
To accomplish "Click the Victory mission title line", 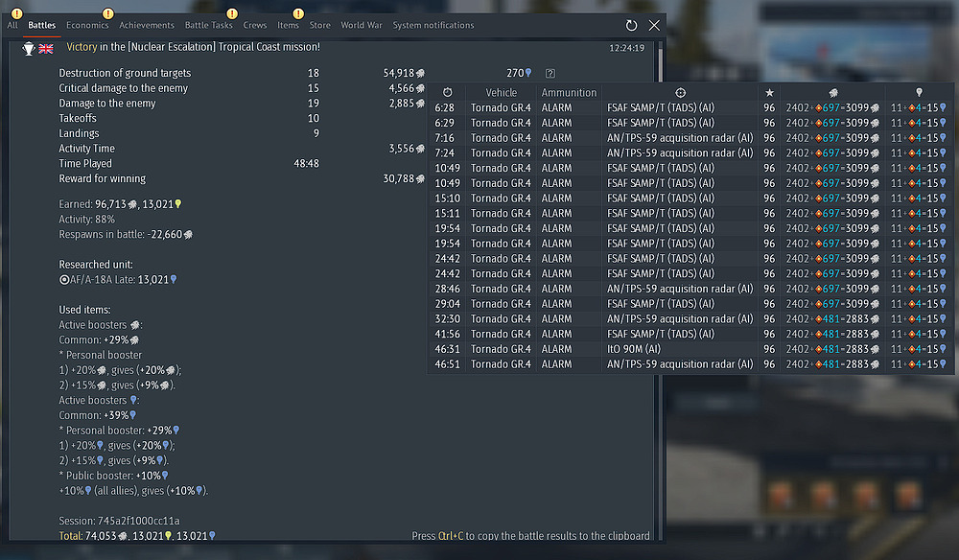I will (194, 47).
